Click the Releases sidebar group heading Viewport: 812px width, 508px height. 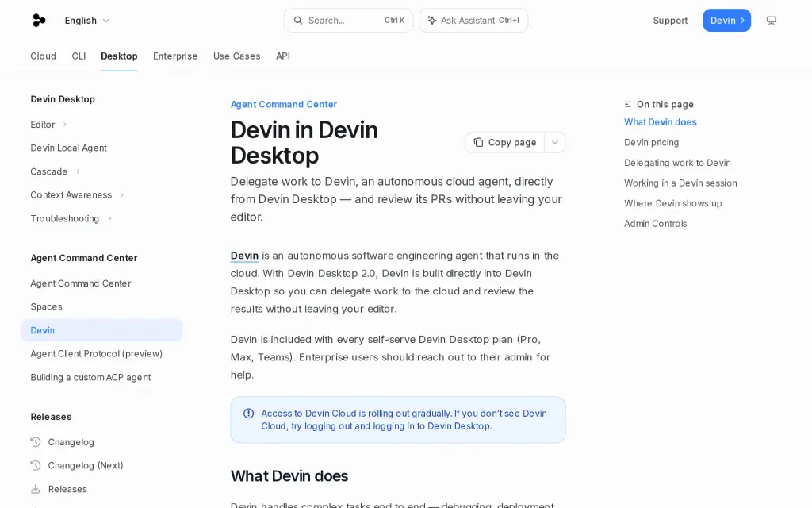coord(51,417)
